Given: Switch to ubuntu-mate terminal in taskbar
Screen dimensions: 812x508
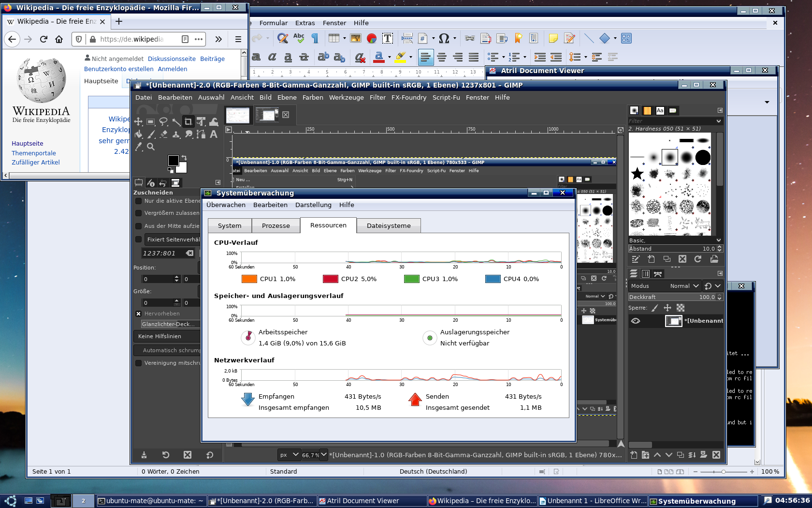Looking at the screenshot, I should tap(151, 501).
